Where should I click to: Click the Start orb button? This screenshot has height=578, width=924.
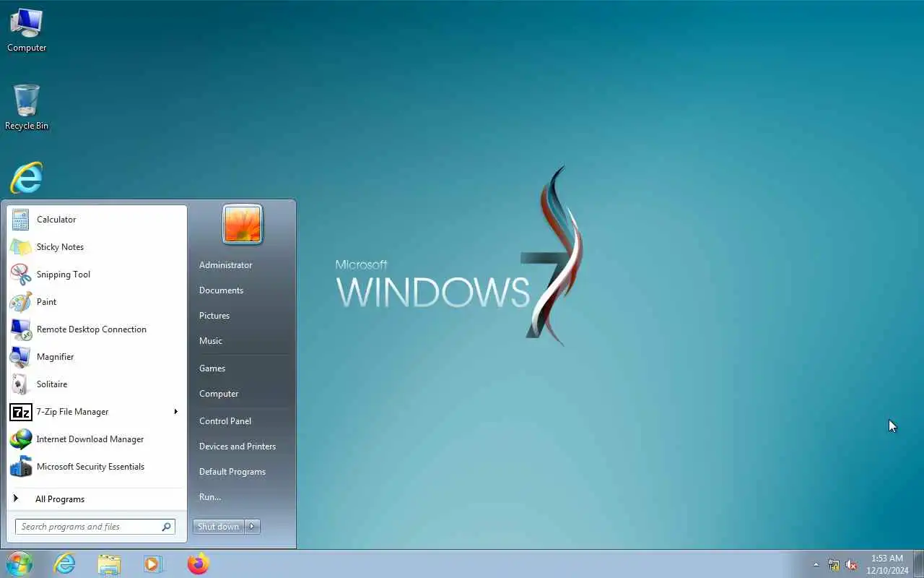click(19, 564)
